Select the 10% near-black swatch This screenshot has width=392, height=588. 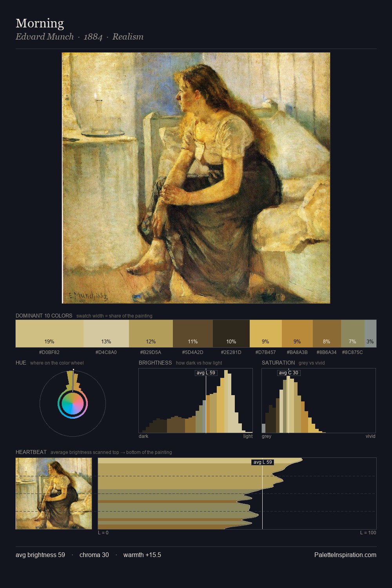(x=231, y=334)
